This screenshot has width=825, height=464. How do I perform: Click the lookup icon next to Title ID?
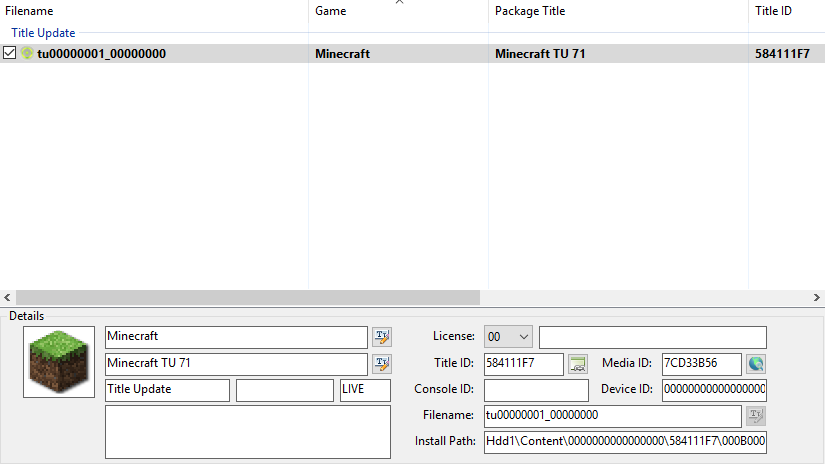[x=577, y=363]
